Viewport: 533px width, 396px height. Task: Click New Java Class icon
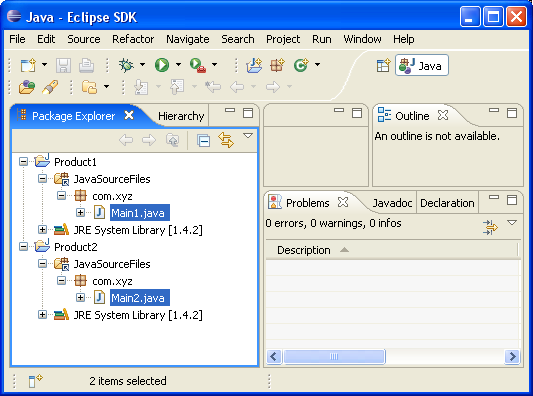[x=301, y=65]
